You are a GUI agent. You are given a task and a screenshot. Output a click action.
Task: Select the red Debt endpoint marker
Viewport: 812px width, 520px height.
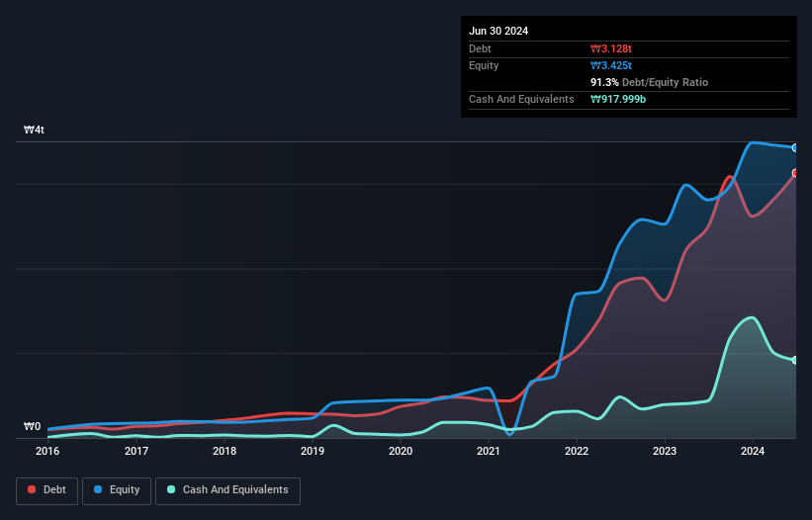point(795,173)
